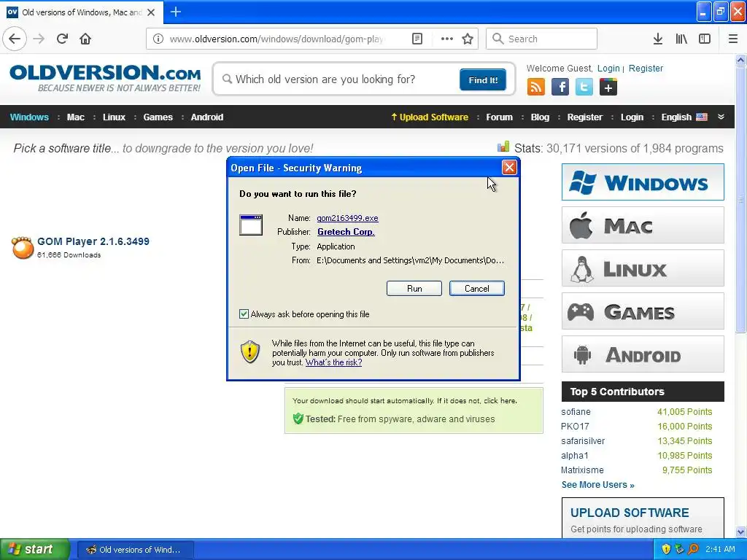Open the site information icon in address bar
Image resolution: width=747 pixels, height=560 pixels.
point(158,39)
